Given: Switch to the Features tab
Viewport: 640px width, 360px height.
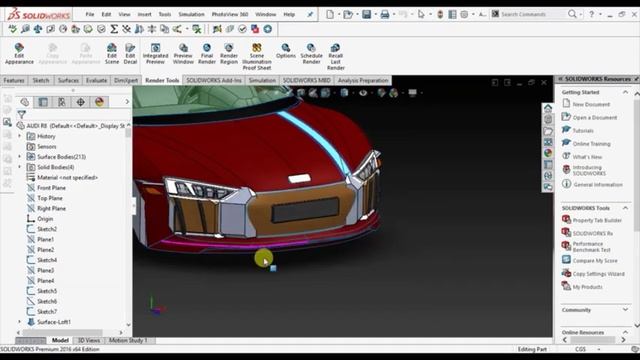Looking at the screenshot, I should [x=13, y=80].
